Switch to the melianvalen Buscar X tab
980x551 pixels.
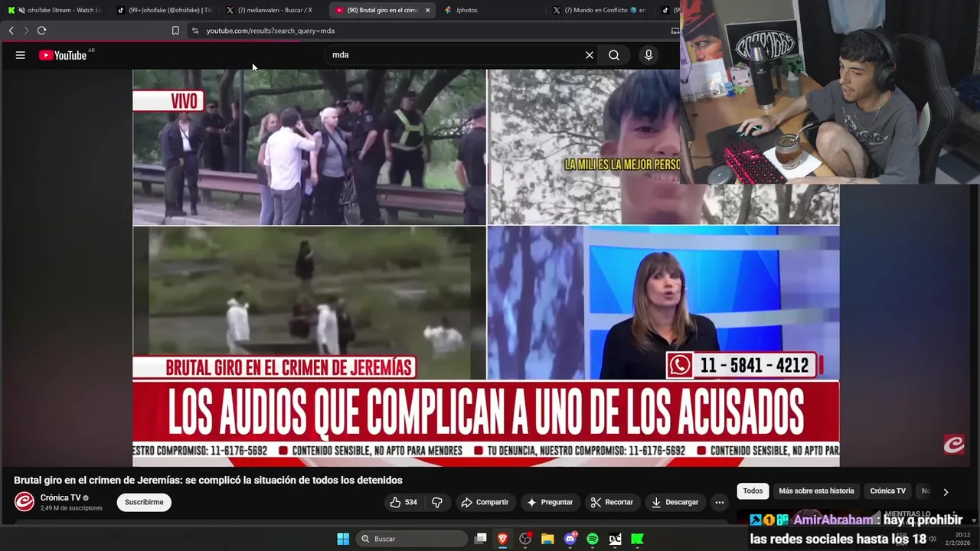pos(274,10)
